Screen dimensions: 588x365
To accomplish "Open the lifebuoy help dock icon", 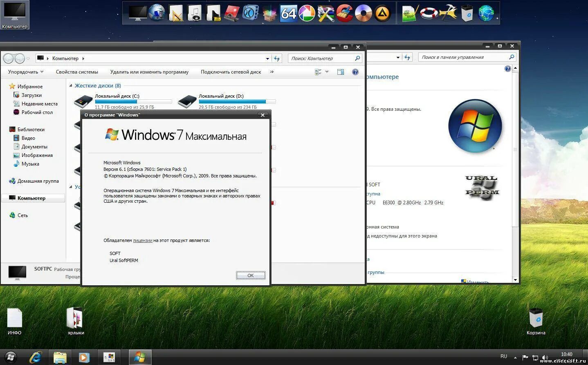I will click(x=429, y=13).
